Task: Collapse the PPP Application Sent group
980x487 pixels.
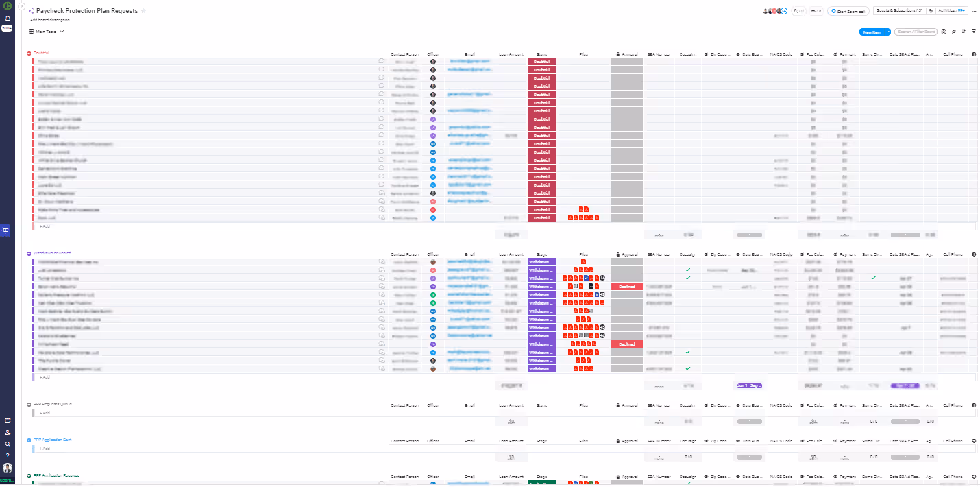Action: tap(29, 440)
